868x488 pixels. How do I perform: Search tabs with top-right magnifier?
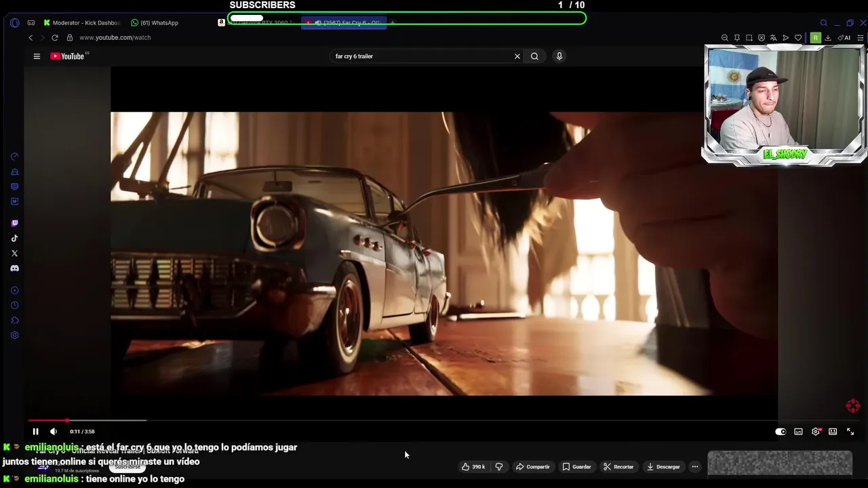point(824,22)
